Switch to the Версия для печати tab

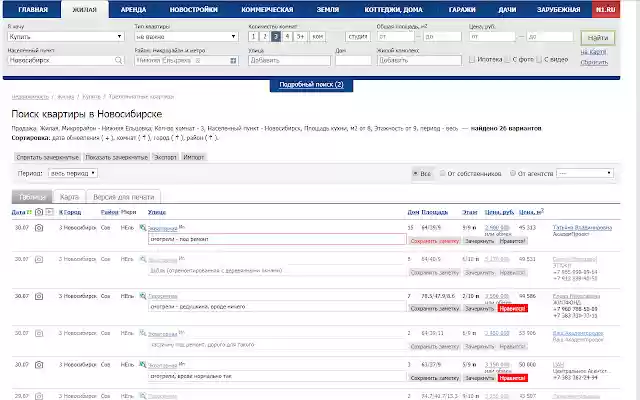point(124,197)
